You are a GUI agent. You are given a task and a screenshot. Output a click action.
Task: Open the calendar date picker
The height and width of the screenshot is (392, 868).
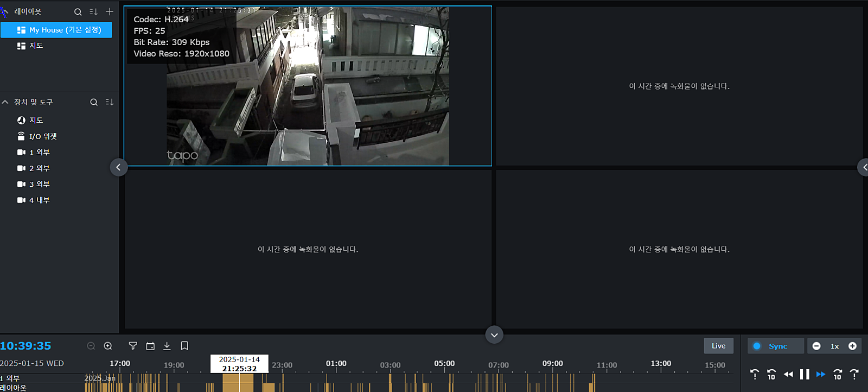(150, 346)
